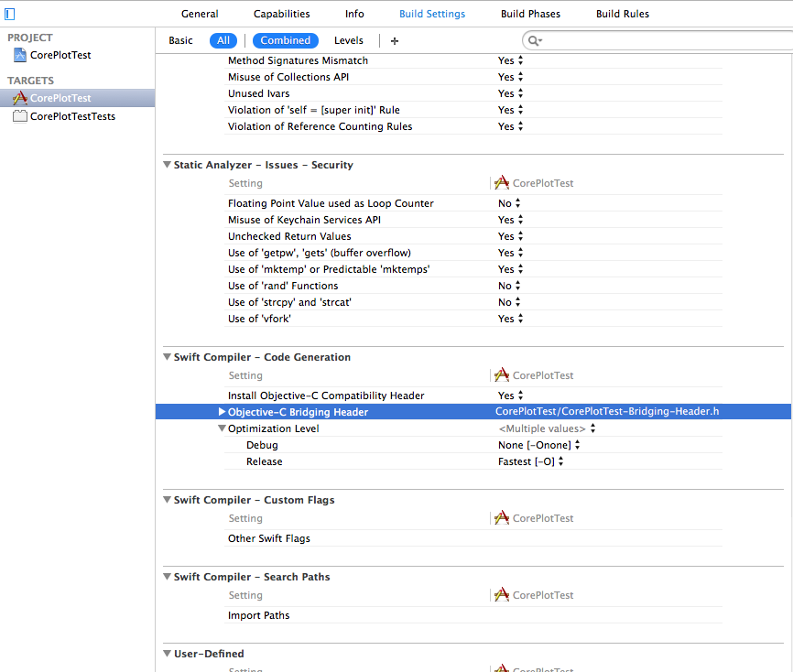This screenshot has width=793, height=672.
Task: Collapse Static Analyzer Issues Security section
Action: click(x=167, y=165)
